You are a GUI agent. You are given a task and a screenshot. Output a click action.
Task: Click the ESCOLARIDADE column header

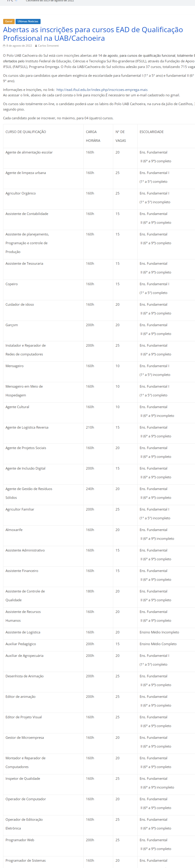click(x=151, y=132)
